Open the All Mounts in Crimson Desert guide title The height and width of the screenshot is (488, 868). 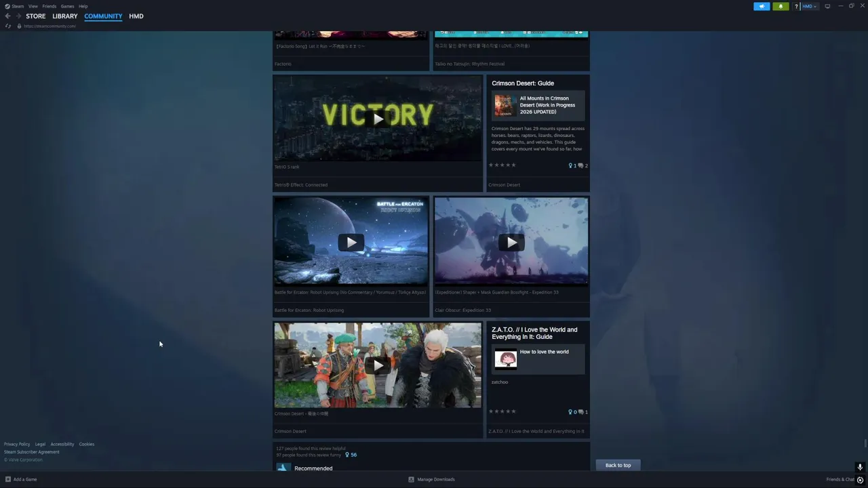tap(548, 105)
